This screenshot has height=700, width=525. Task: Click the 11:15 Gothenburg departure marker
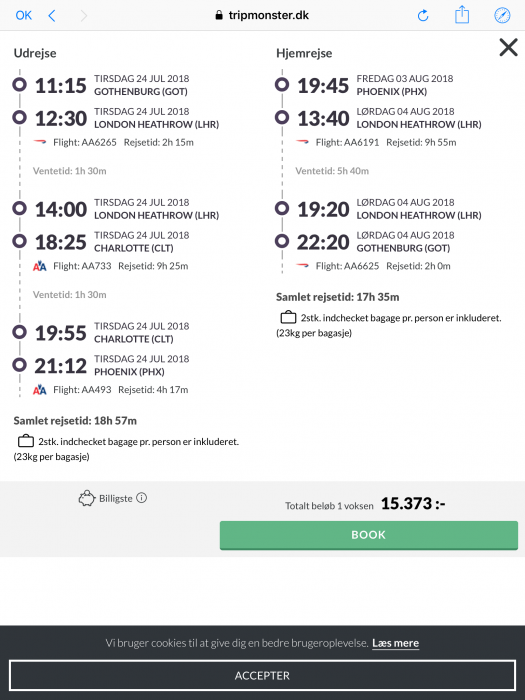click(x=20, y=84)
